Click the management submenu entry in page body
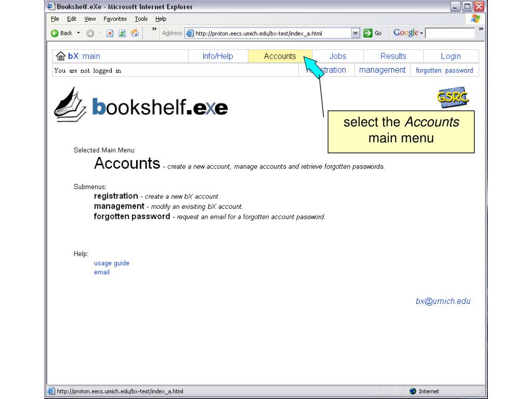The height and width of the screenshot is (399, 532). click(x=119, y=206)
